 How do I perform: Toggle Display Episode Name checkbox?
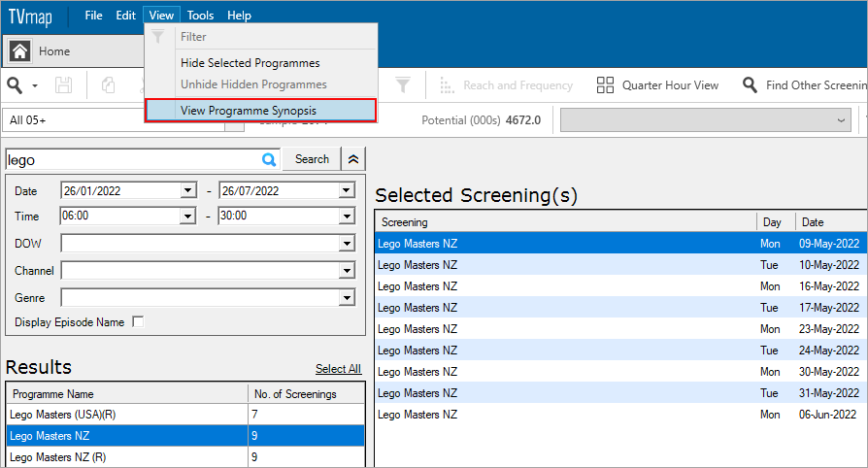(138, 321)
